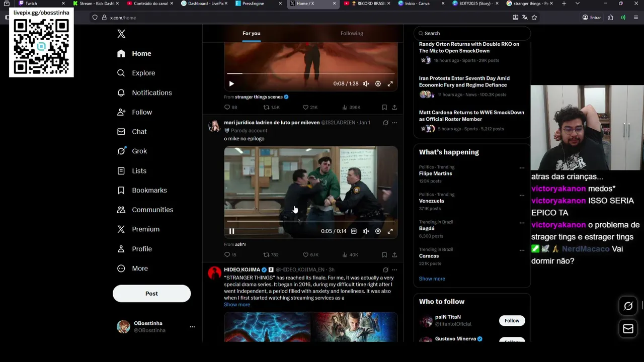This screenshot has width=644, height=362.
Task: Open Premium in the sidebar
Action: 138,229
